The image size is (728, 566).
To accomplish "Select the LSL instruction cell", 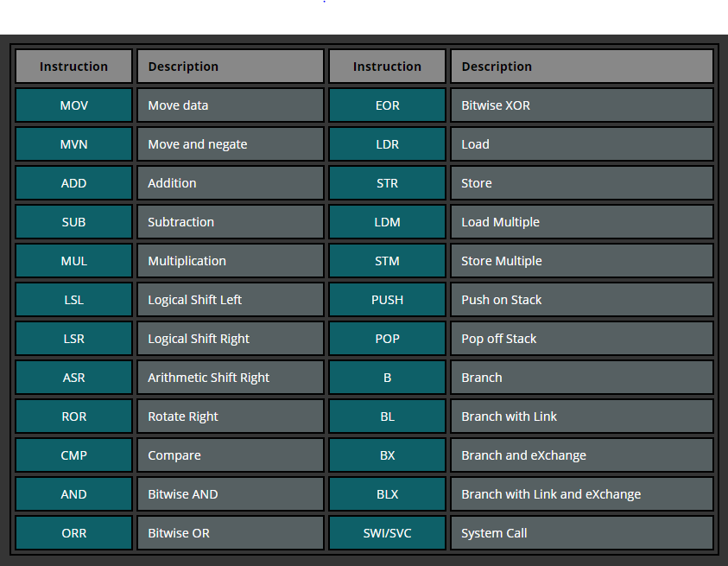I will [x=73, y=300].
